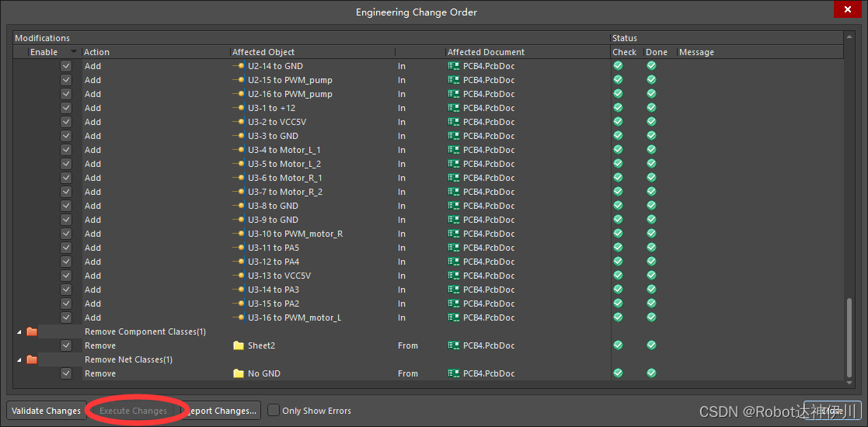868x427 pixels.
Task: Click the Validate Changes button
Action: [47, 411]
